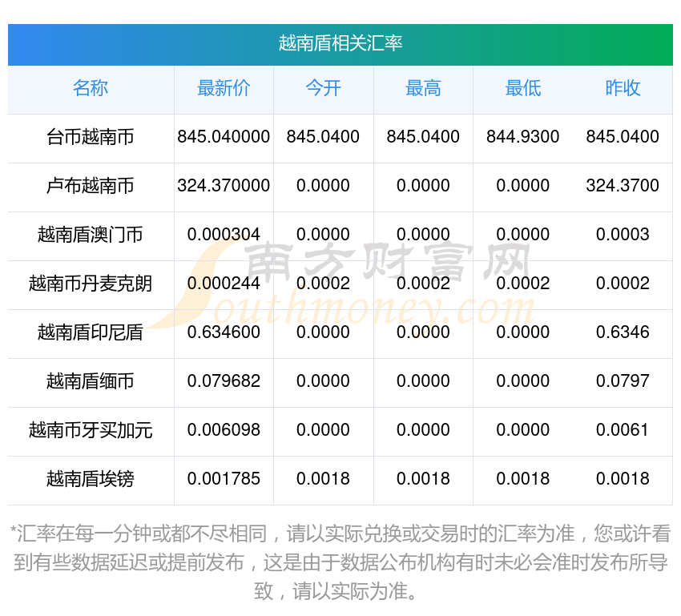Click the 845.040000 latest price value
Image resolution: width=681 pixels, height=616 pixels.
[x=224, y=137]
